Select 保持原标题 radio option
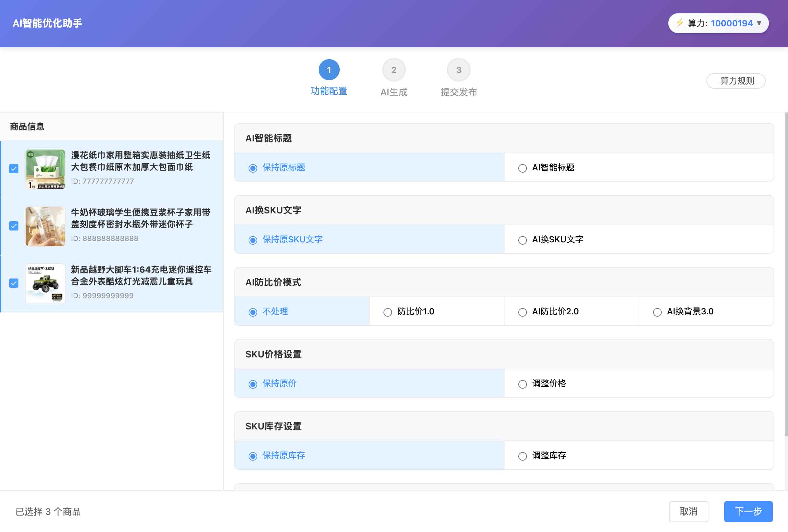The image size is (788, 532). [252, 168]
